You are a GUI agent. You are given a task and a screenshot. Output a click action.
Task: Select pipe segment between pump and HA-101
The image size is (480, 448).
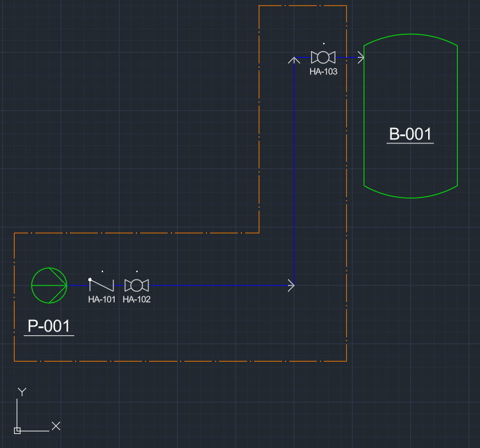[77, 285]
